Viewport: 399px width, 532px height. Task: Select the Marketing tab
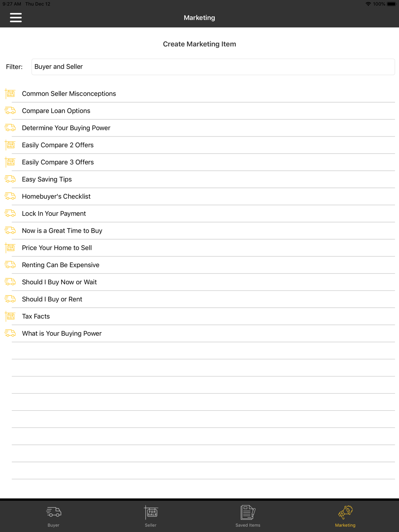click(345, 516)
